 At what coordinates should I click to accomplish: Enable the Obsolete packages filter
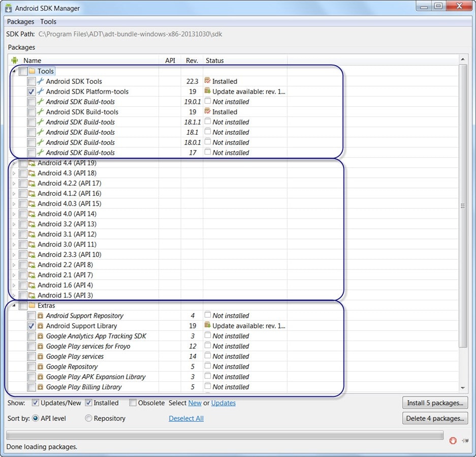133,403
